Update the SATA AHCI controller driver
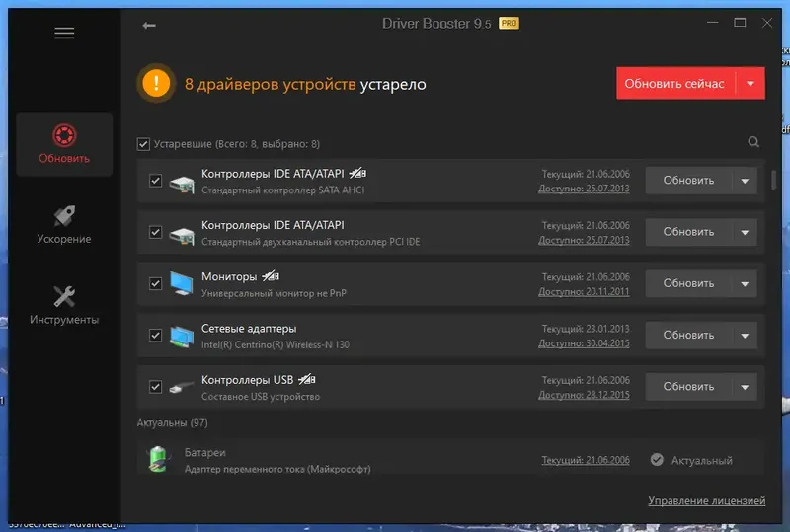Screen dimensions: 790x532 tap(688, 181)
